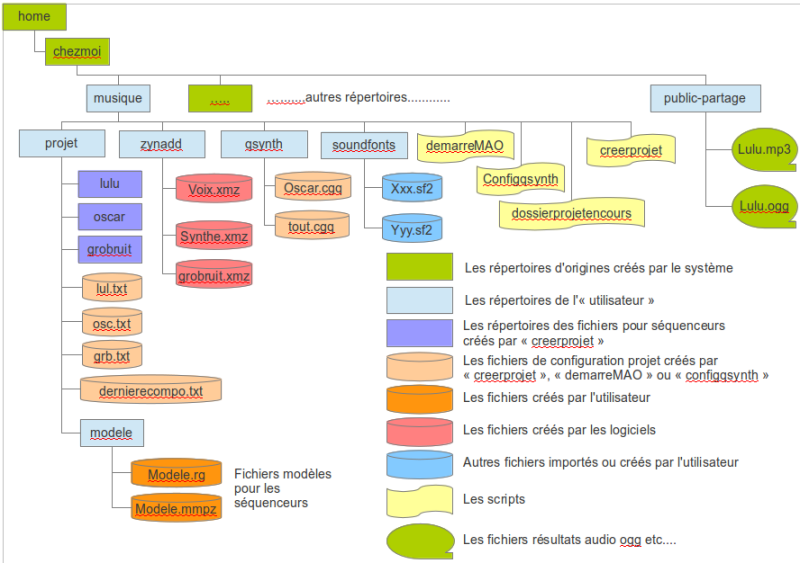Screen dimensions: 800x563
Task: Click the creerprojet script shape
Action: 631,151
